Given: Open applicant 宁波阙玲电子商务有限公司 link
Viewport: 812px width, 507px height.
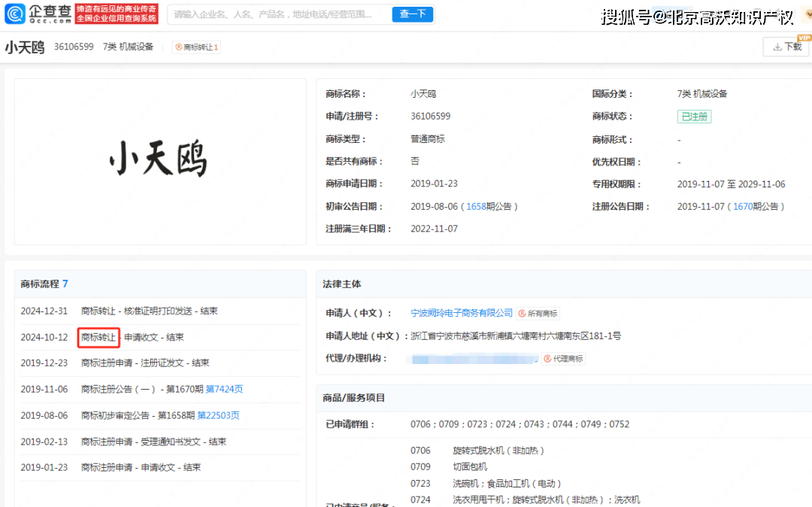Looking at the screenshot, I should point(462,313).
